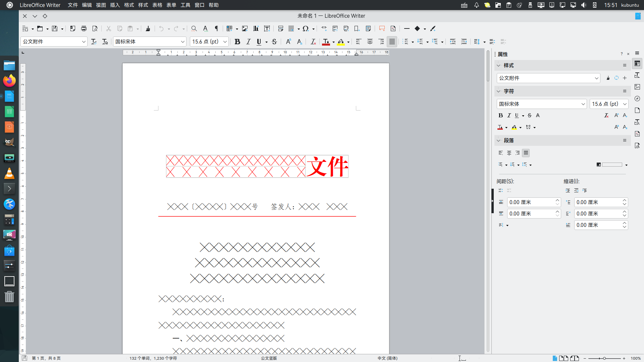Open the 格式 menu

coord(129,5)
